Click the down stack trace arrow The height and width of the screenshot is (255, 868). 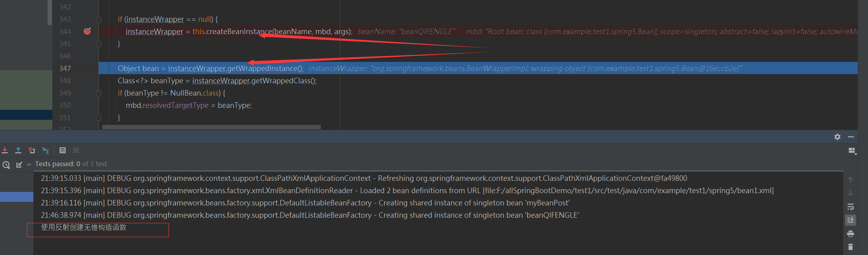click(851, 193)
